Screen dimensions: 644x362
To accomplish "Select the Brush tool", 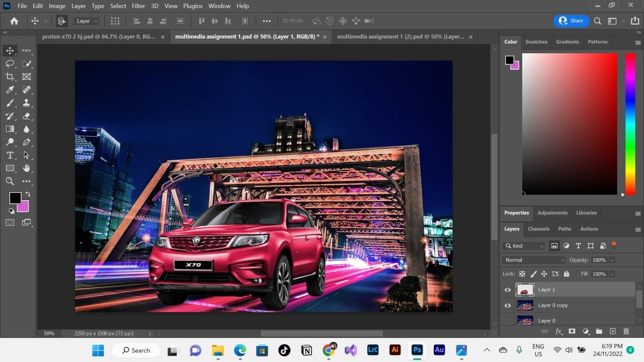I will [10, 103].
